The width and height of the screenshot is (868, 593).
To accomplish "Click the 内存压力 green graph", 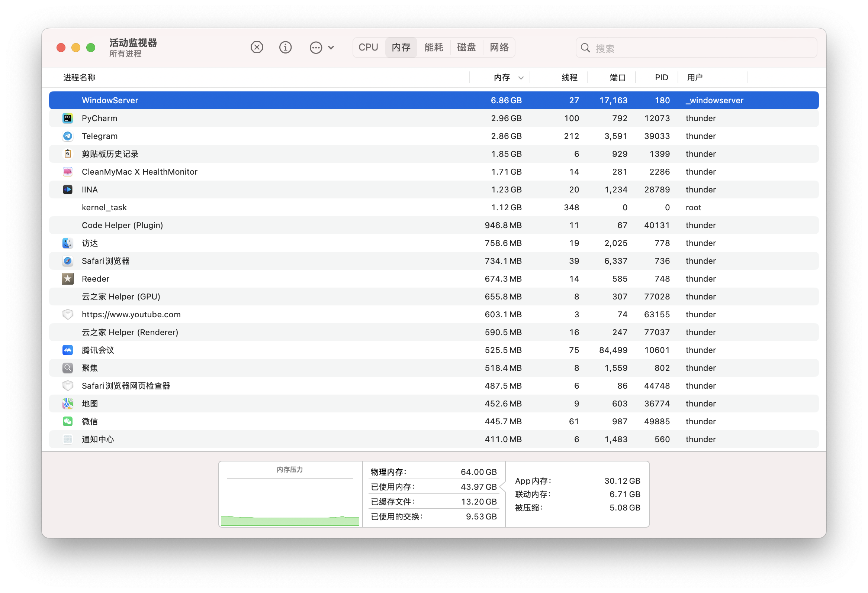I will [x=290, y=521].
